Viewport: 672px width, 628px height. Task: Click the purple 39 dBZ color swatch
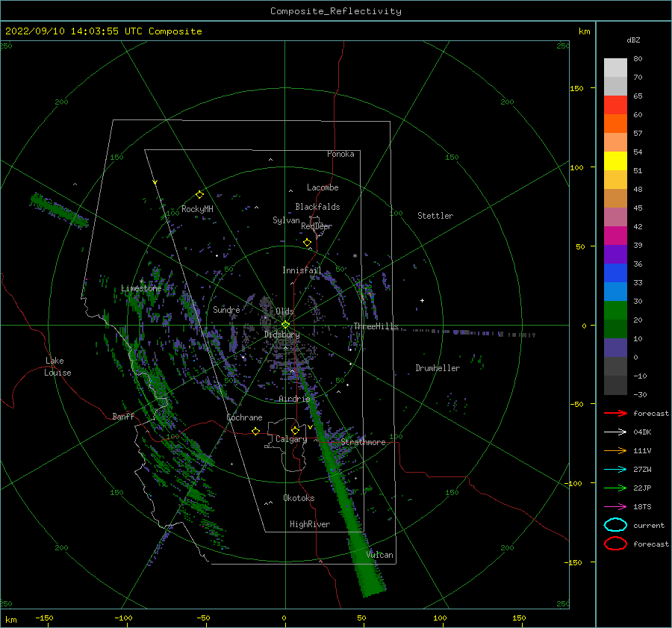coord(615,254)
